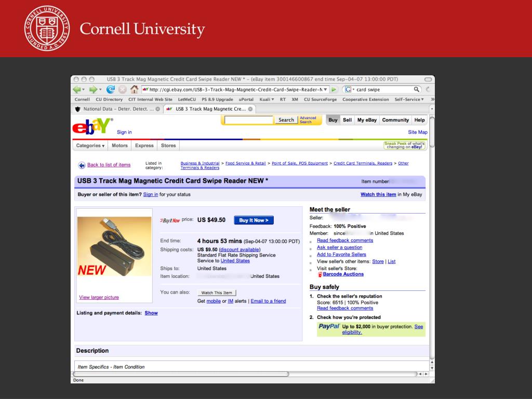Viewport: 532px width, 399px height.
Task: Click the Sign in link under logo
Action: point(124,132)
